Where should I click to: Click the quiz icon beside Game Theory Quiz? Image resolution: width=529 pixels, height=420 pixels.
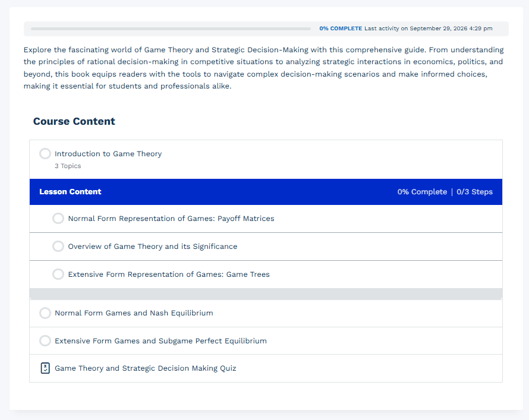coord(45,368)
